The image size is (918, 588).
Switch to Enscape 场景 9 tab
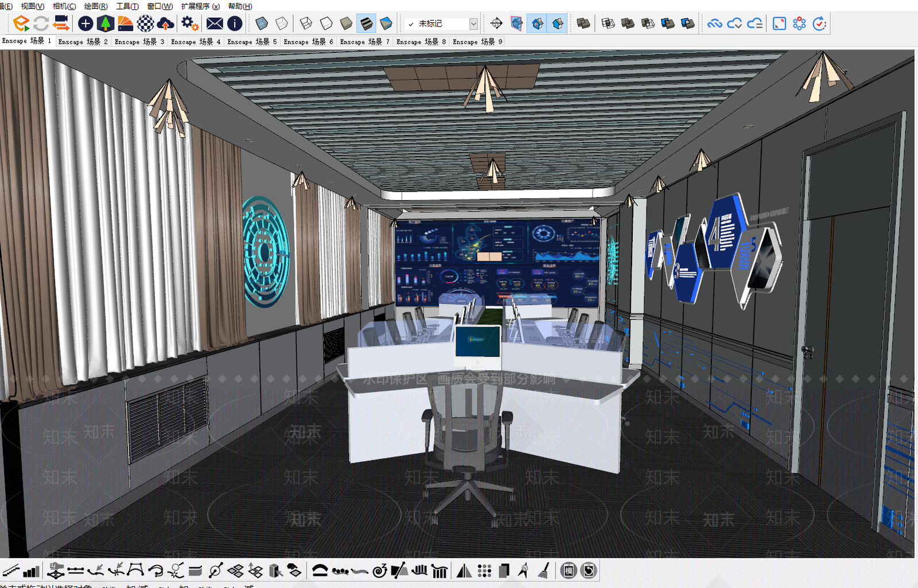[477, 41]
